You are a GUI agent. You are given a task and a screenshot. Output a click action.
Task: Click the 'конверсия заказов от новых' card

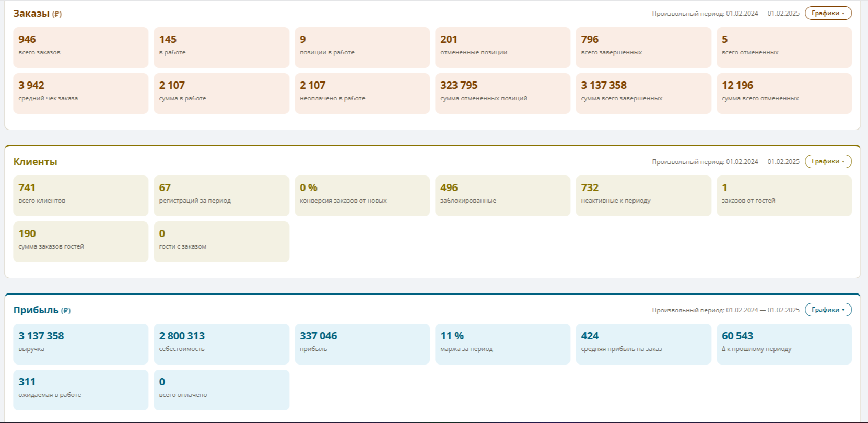point(362,196)
